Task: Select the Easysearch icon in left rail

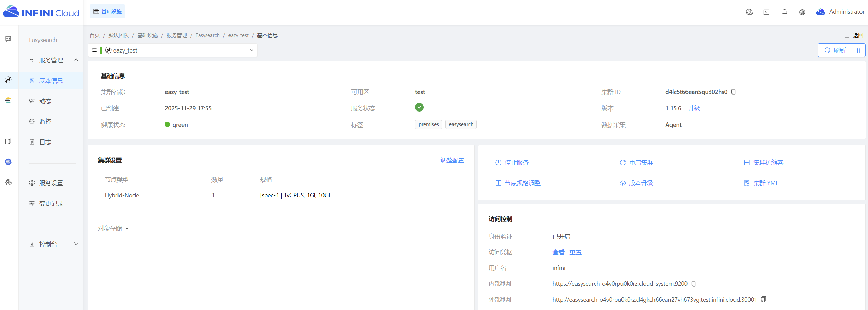Action: click(8, 80)
